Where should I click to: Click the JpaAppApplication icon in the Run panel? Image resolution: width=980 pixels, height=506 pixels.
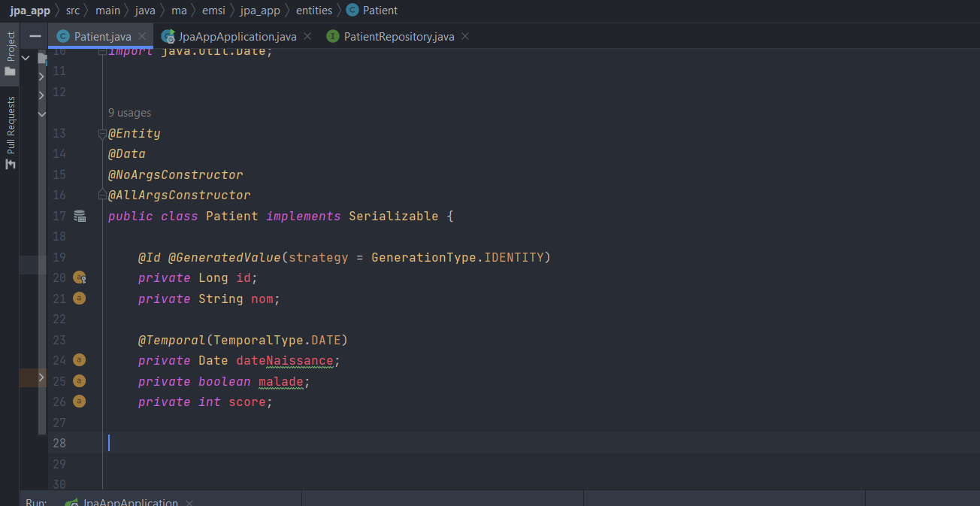[71, 501]
